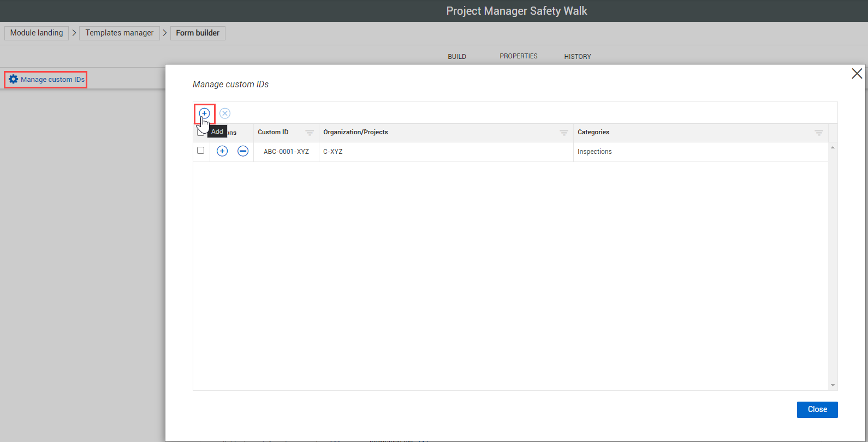The image size is (868, 442).
Task: Toggle the select-all header checkbox
Action: pos(199,133)
